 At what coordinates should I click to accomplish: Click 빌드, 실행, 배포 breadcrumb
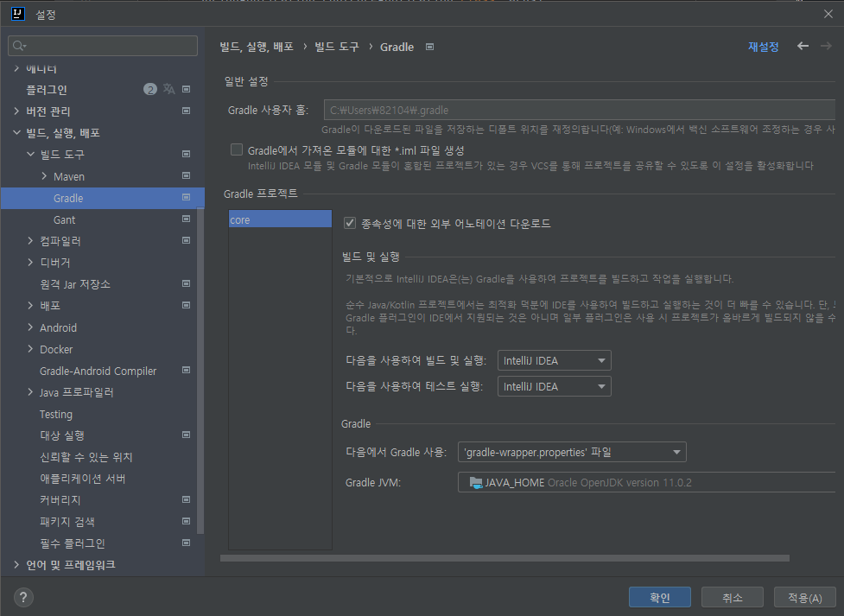click(257, 47)
